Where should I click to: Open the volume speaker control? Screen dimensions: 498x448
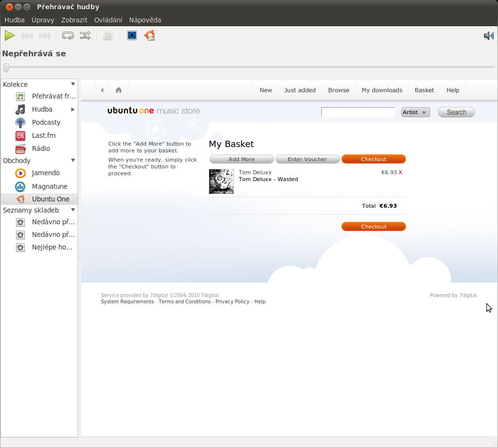pos(488,35)
